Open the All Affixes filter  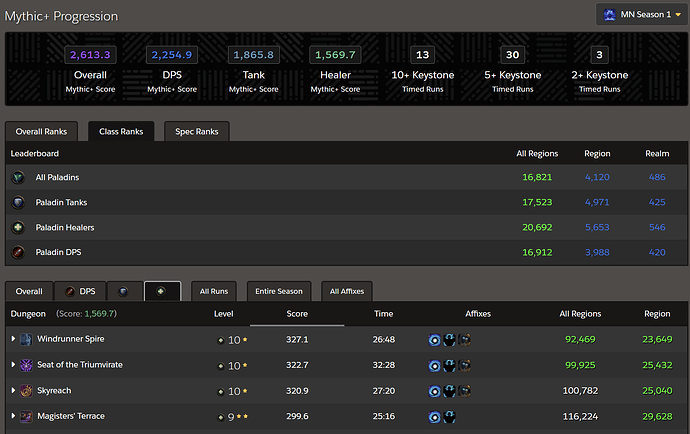coord(346,291)
